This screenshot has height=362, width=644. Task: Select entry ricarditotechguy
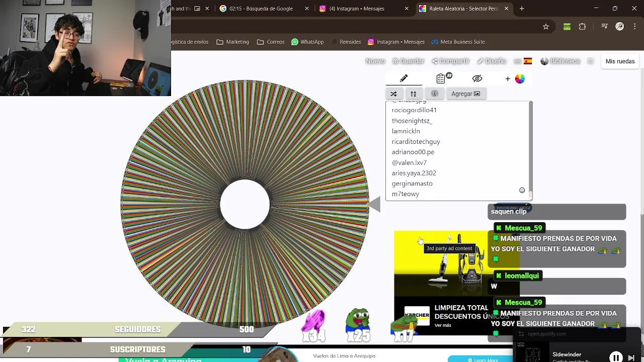point(416,142)
